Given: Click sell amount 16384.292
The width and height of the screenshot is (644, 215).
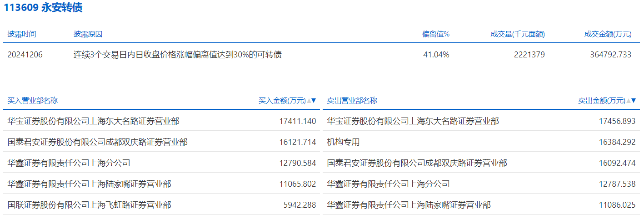Looking at the screenshot, I should click(617, 142).
